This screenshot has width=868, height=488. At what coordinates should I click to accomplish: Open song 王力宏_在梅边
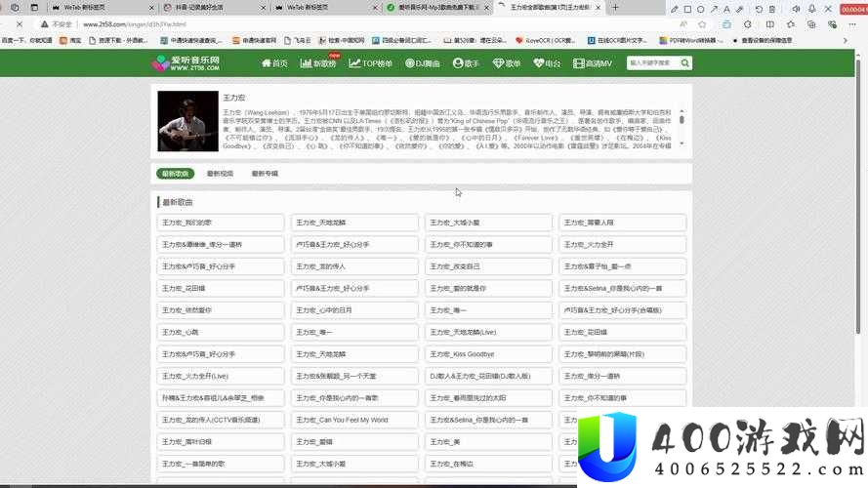tap(488, 464)
